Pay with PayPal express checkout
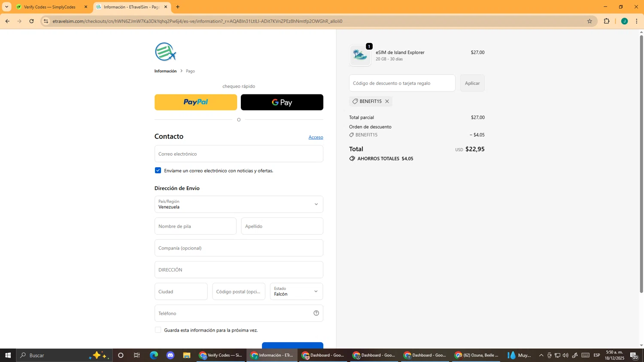The height and width of the screenshot is (362, 644). 196,102
